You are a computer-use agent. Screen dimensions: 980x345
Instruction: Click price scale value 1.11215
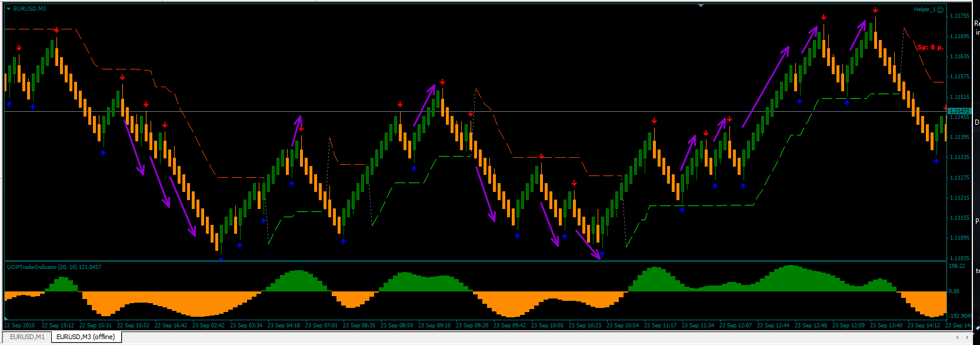coord(959,198)
